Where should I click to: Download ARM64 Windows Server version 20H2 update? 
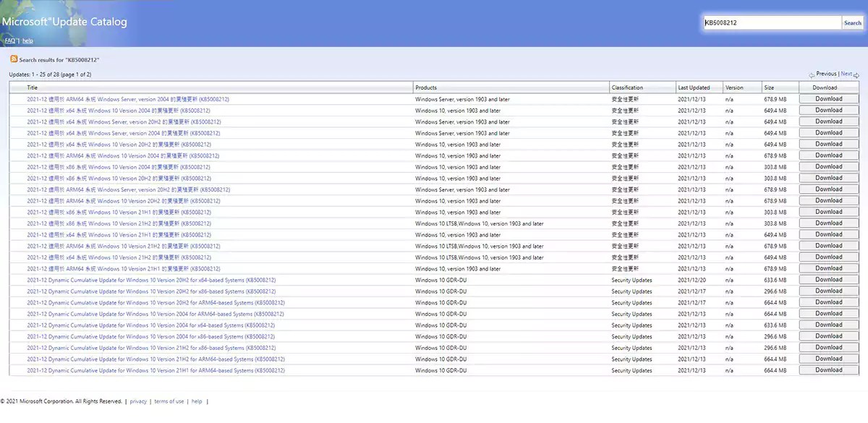829,189
